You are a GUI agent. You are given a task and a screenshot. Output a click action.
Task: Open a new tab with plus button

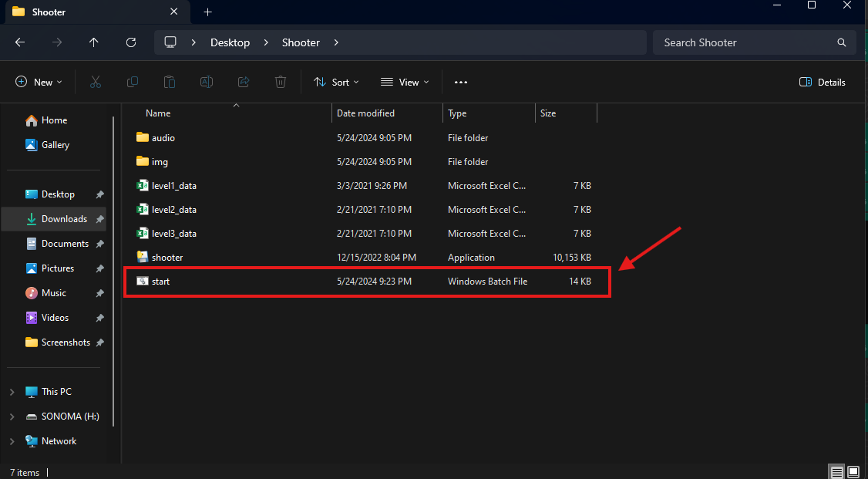pyautogui.click(x=207, y=12)
